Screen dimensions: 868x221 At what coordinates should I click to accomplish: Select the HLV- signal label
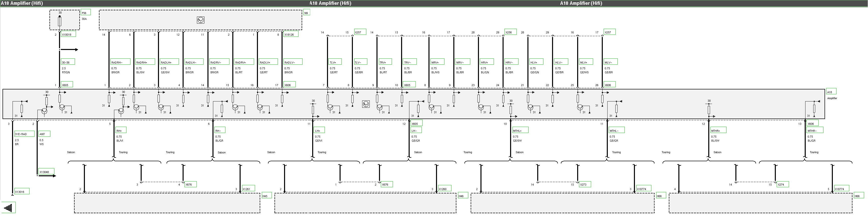point(561,62)
